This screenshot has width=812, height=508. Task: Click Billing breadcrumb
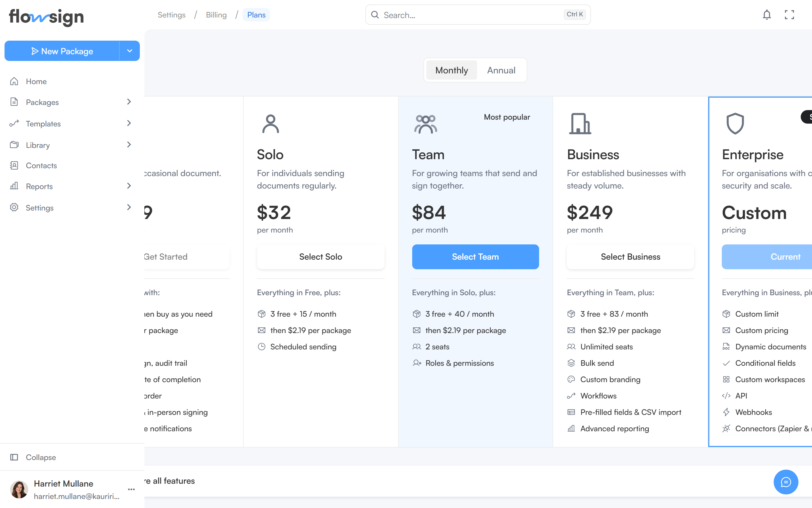(x=216, y=15)
